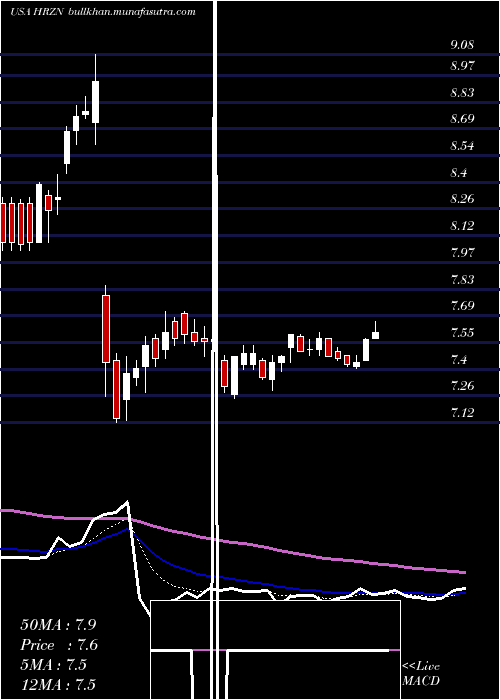This screenshot has height=700, width=500.
Task: Click the 7.12 price axis label
Action: 462,412
